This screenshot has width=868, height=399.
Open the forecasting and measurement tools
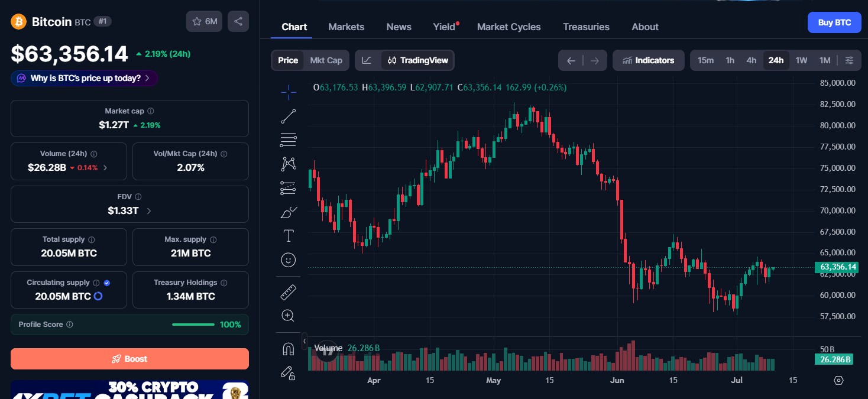pyautogui.click(x=289, y=188)
